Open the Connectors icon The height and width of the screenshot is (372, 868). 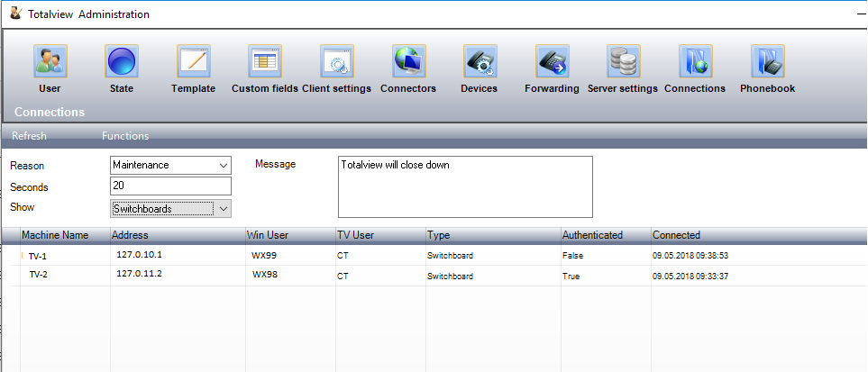(x=409, y=61)
